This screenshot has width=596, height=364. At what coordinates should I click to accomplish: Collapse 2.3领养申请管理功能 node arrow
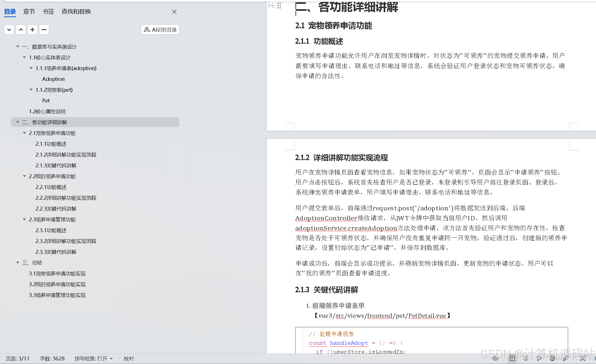click(x=24, y=219)
